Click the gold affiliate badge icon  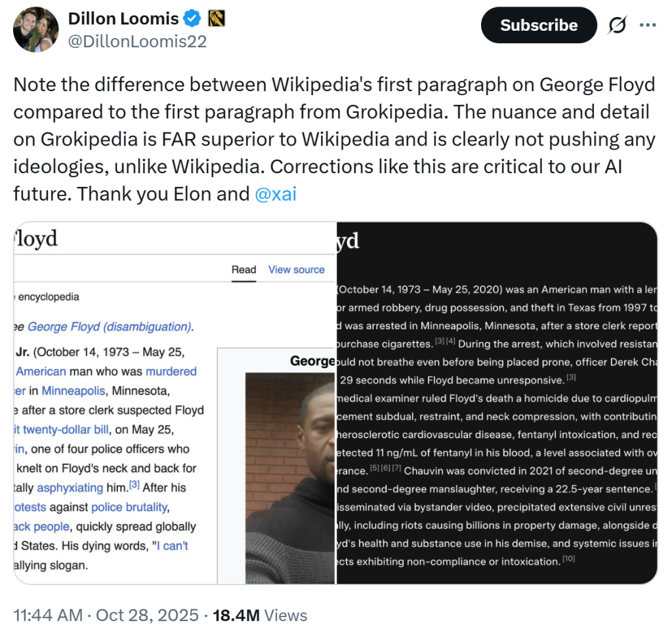217,20
